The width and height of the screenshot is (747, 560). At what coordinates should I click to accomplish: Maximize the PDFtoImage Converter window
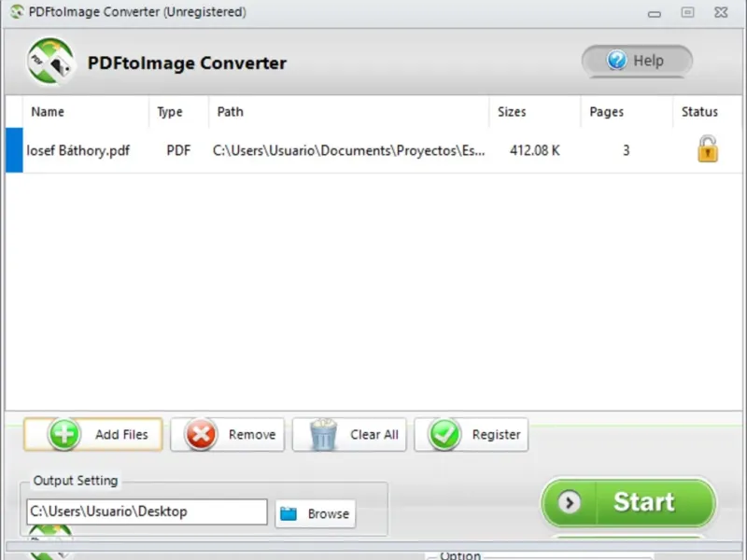[687, 12]
